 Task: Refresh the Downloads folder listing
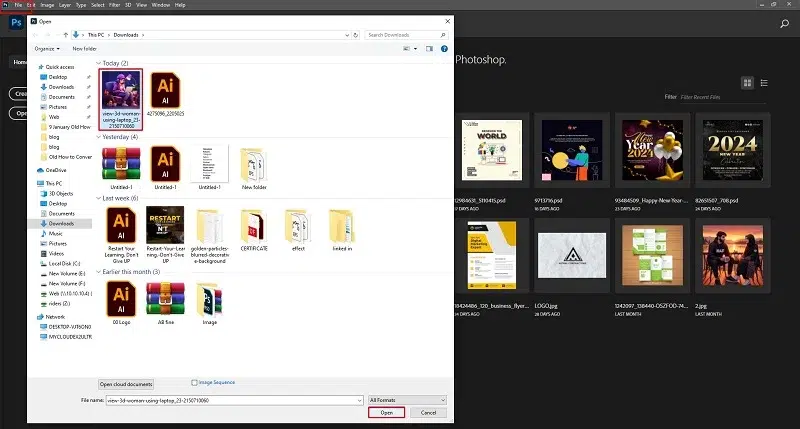pos(356,35)
